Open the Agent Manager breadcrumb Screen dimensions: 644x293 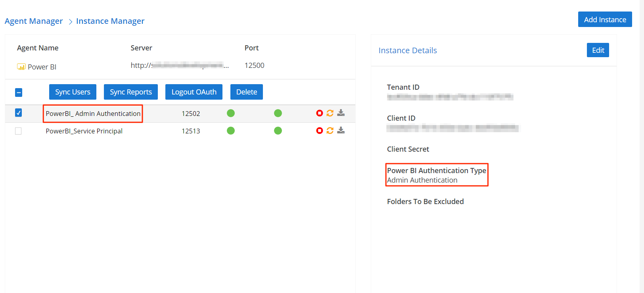coord(34,21)
